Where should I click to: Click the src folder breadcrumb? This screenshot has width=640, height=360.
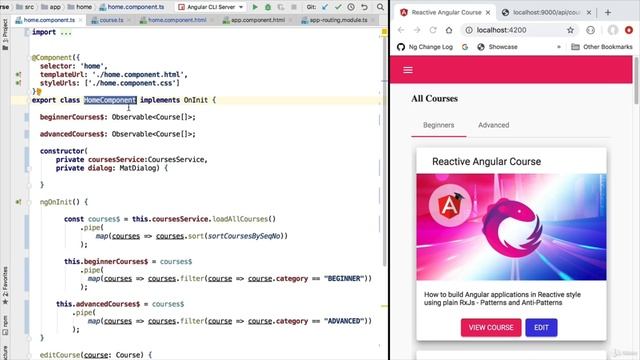(x=25, y=7)
